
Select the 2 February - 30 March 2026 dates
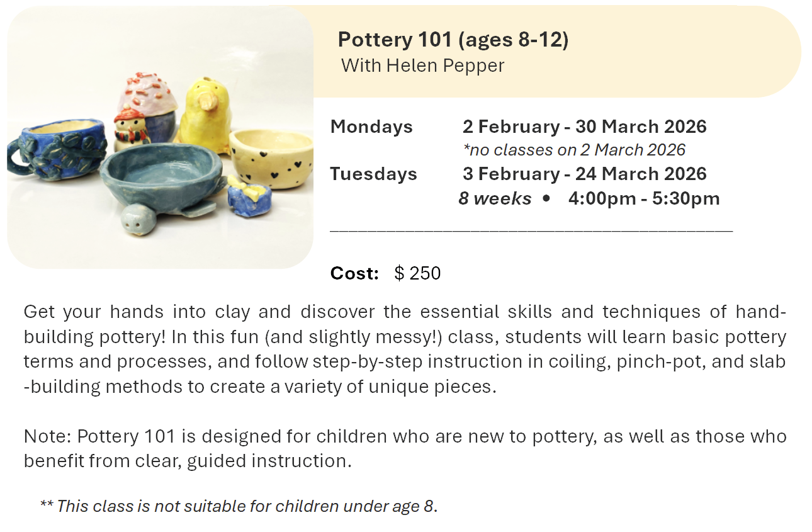point(584,127)
